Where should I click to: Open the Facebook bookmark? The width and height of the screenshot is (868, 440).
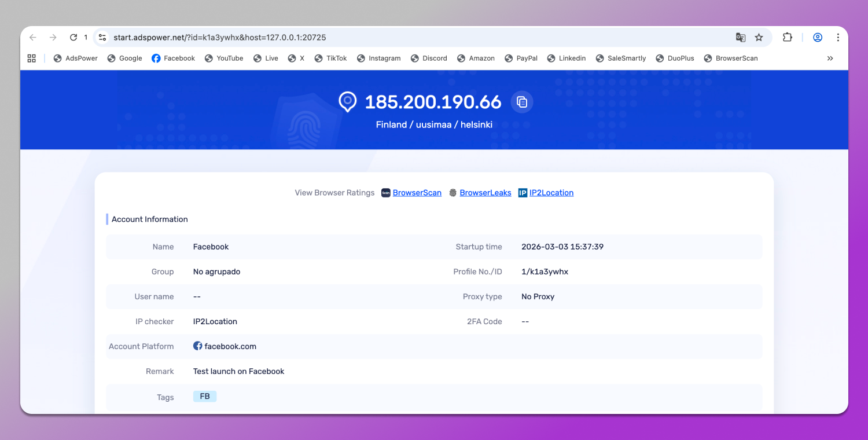(174, 58)
